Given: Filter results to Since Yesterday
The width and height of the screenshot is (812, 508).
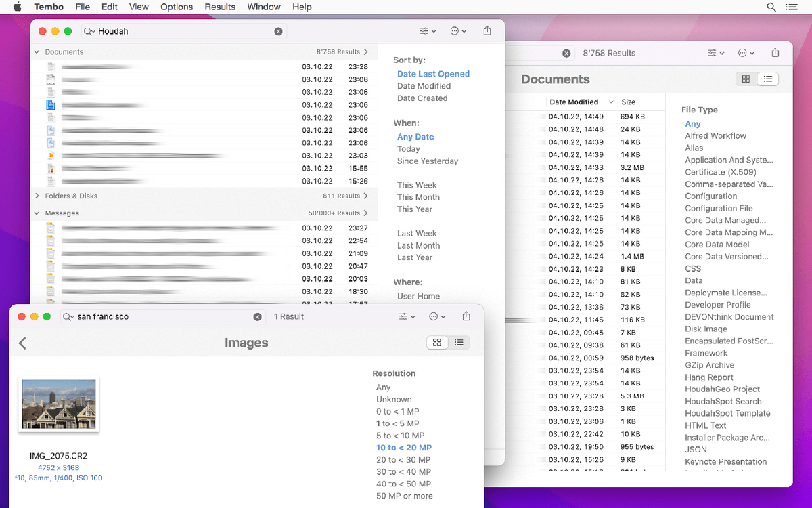Looking at the screenshot, I should pyautogui.click(x=428, y=161).
